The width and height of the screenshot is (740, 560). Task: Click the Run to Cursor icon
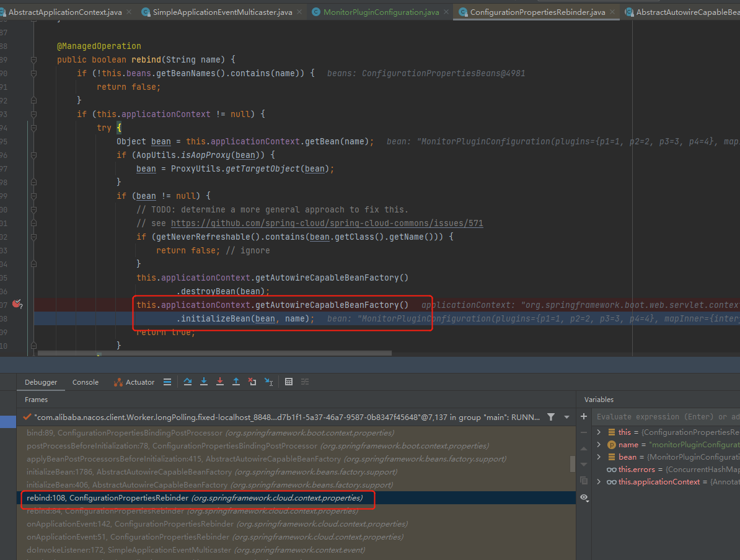point(268,382)
